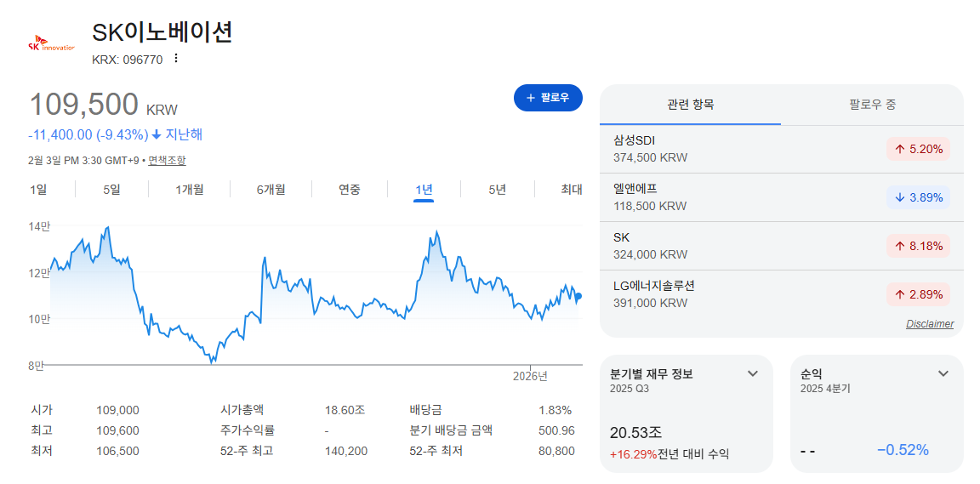
Task: Click the 20.53조 revenue figure
Action: [635, 432]
